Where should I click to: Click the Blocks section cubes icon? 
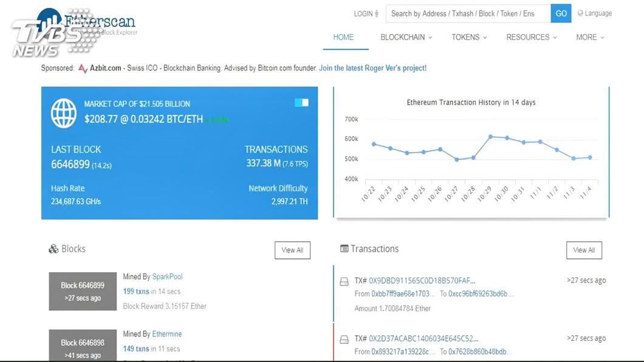click(x=53, y=248)
